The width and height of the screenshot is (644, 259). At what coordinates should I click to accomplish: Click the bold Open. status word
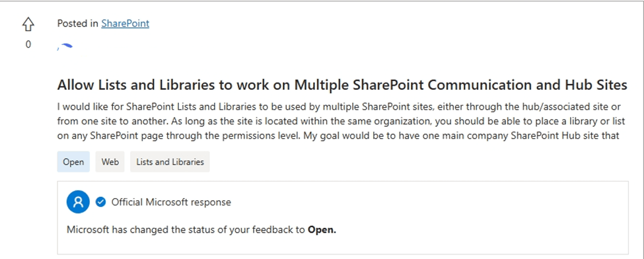322,230
